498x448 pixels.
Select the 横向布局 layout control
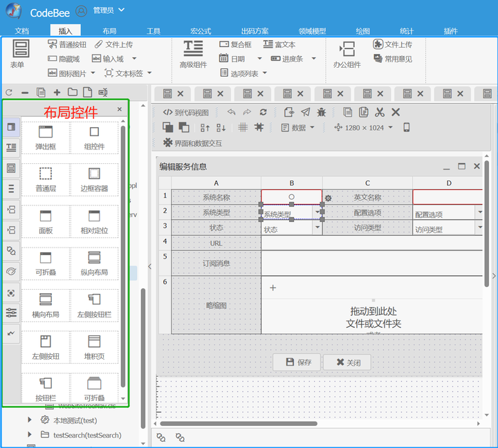[46, 306]
